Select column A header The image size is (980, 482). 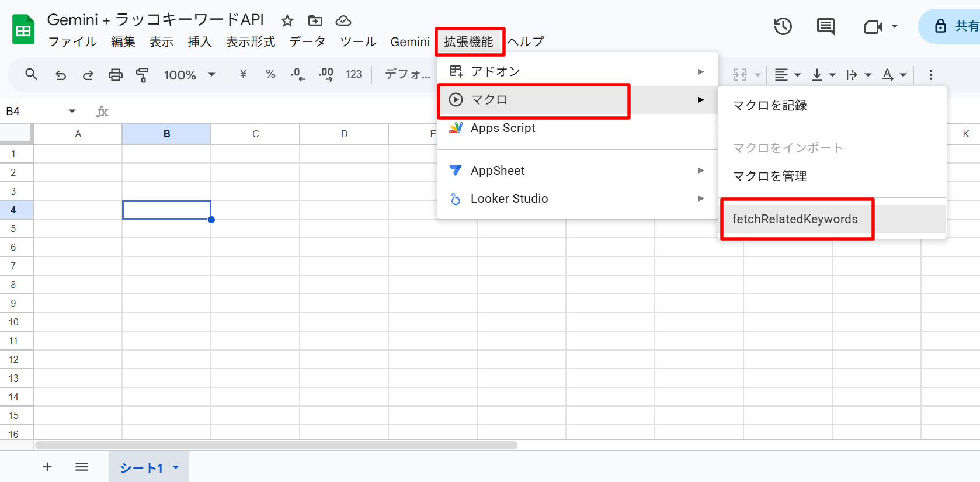pyautogui.click(x=78, y=134)
